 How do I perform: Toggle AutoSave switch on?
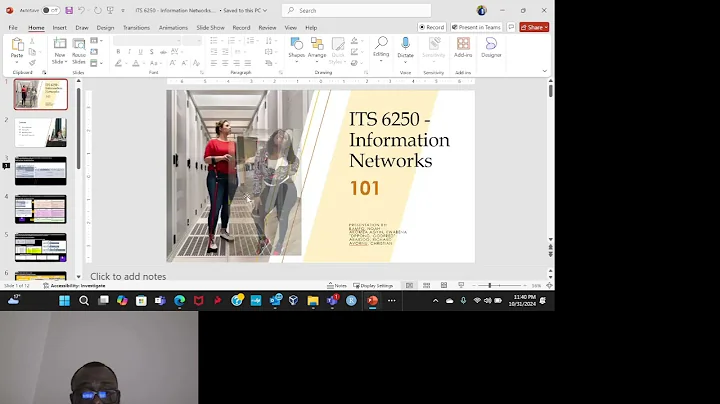pyautogui.click(x=51, y=10)
